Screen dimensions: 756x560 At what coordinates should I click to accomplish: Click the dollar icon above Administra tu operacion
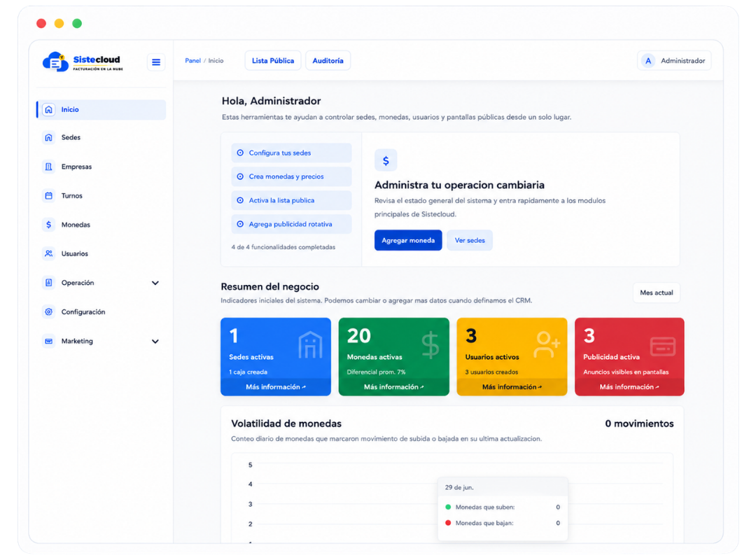(x=386, y=160)
